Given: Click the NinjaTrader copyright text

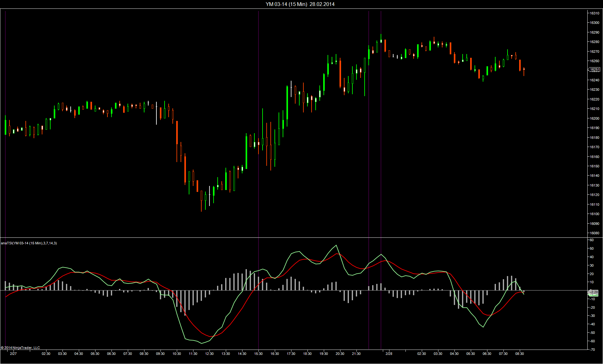Looking at the screenshot, I should point(20,348).
